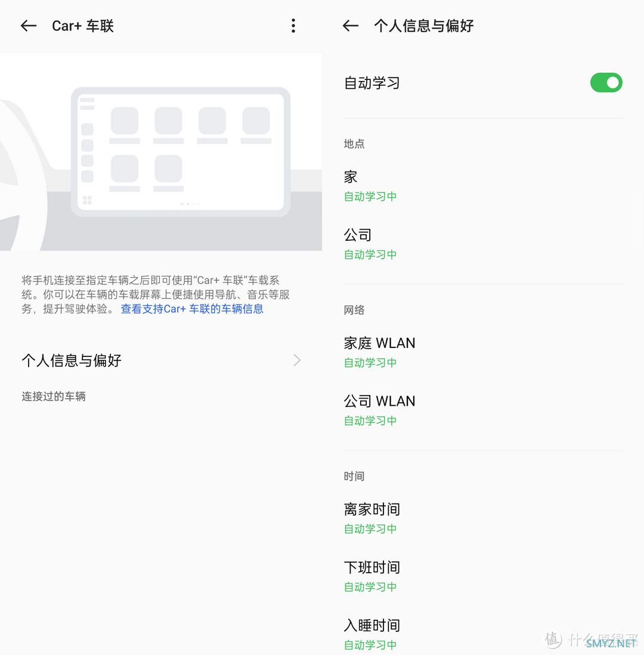Tap the Car+ dashboard illustration
The image size is (644, 655).
point(161,152)
